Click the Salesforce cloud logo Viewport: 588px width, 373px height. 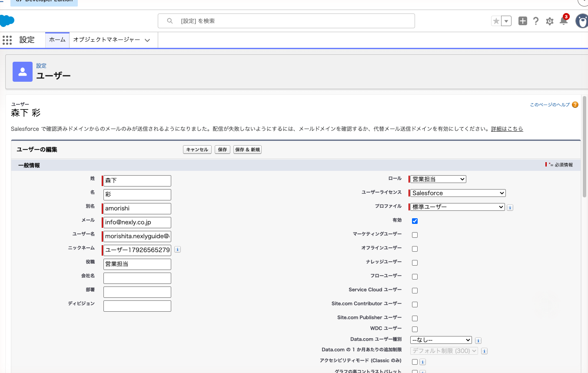tap(7, 20)
